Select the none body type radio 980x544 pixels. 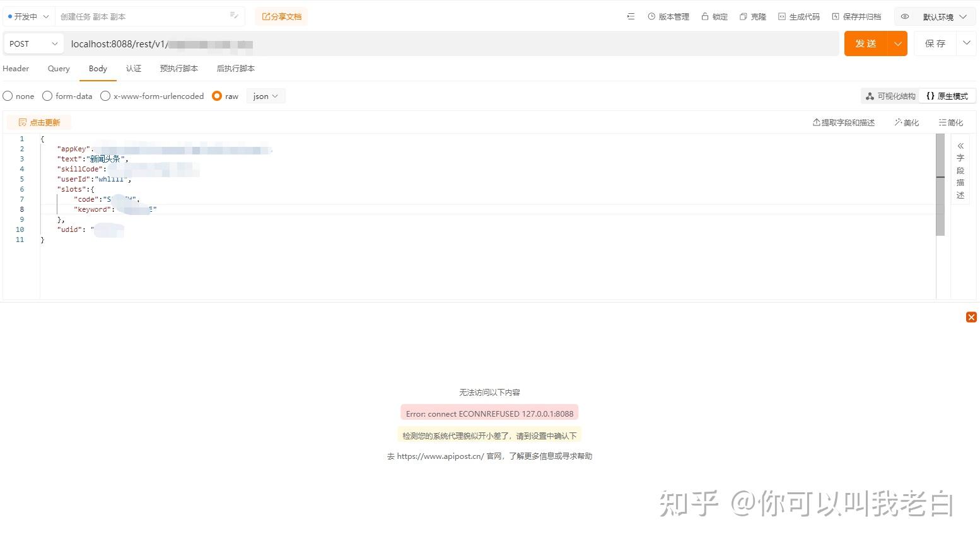tap(8, 96)
